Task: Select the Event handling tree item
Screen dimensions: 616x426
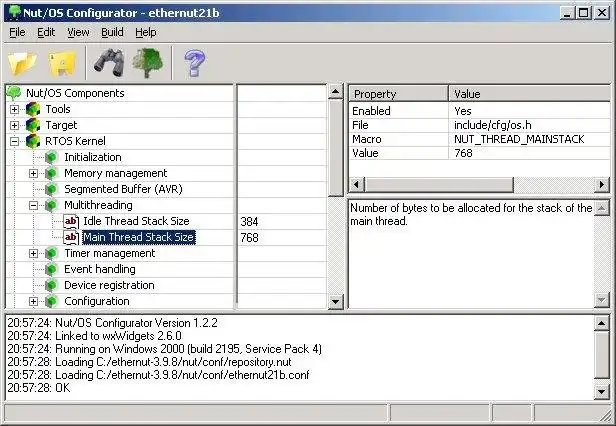Action: point(100,269)
